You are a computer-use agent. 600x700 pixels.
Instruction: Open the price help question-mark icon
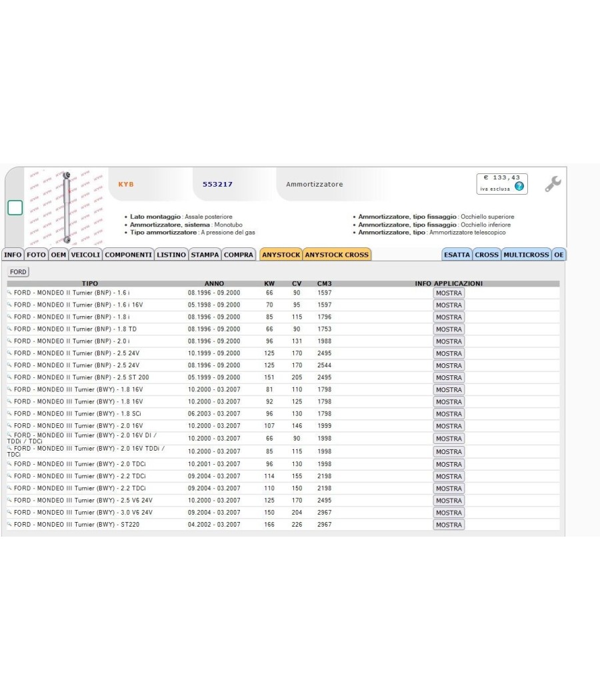[x=519, y=186]
